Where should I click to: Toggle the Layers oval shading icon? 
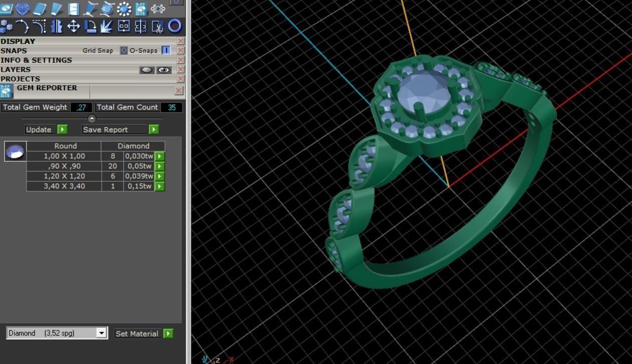[147, 70]
